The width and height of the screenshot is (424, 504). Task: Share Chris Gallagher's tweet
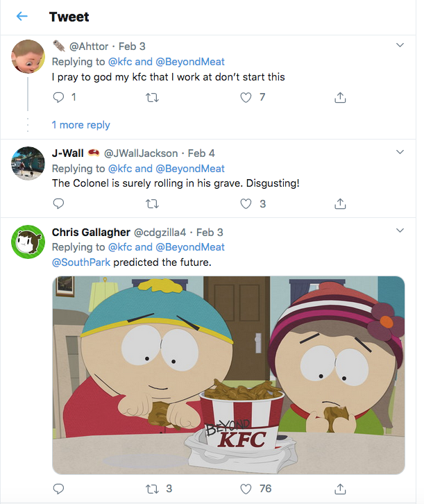pos(340,489)
